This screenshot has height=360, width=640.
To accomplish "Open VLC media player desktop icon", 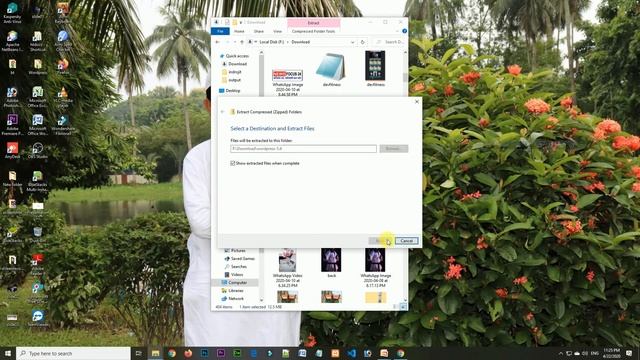I will [x=62, y=96].
